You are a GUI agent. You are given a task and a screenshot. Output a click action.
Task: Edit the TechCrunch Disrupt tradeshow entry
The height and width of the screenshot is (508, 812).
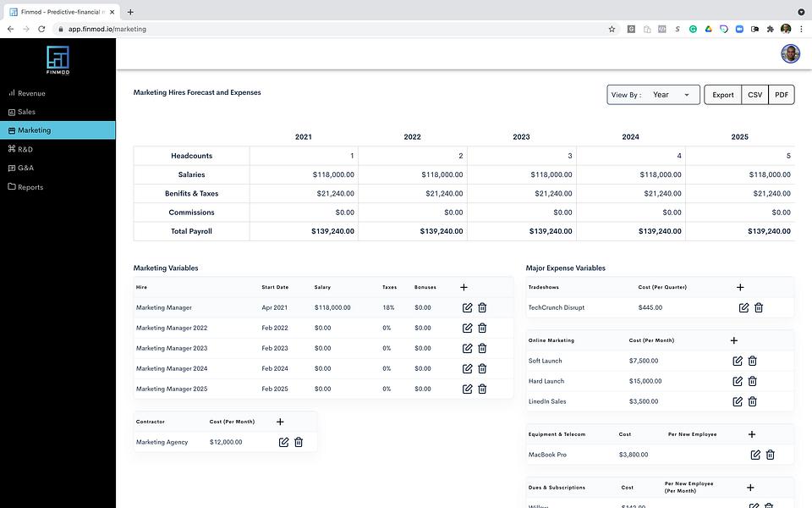pos(743,307)
